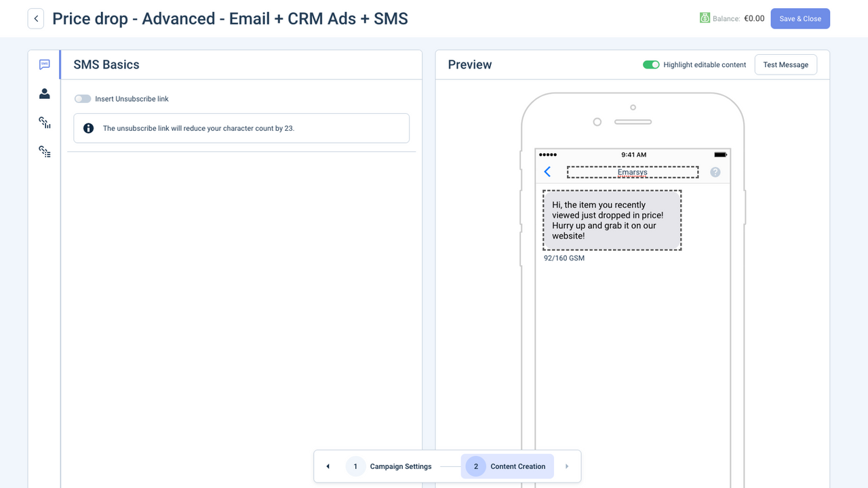Screen dimensions: 868x488
Task: Open the link settings sidebar icon
Action: [44, 152]
